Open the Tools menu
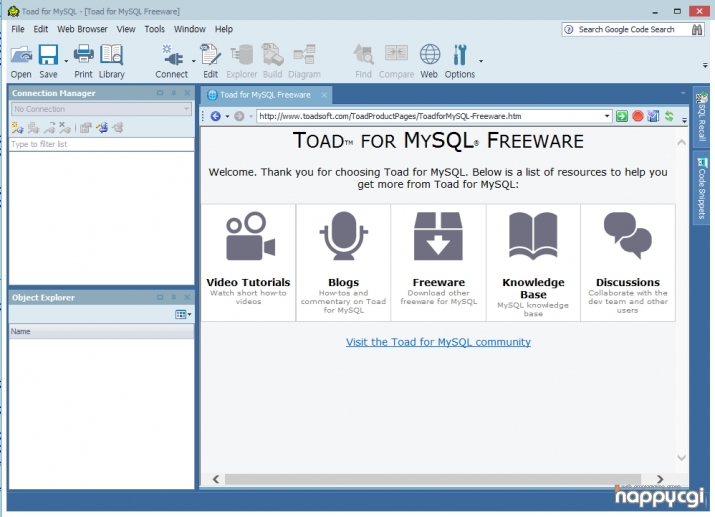This screenshot has height=517, width=715. [155, 29]
